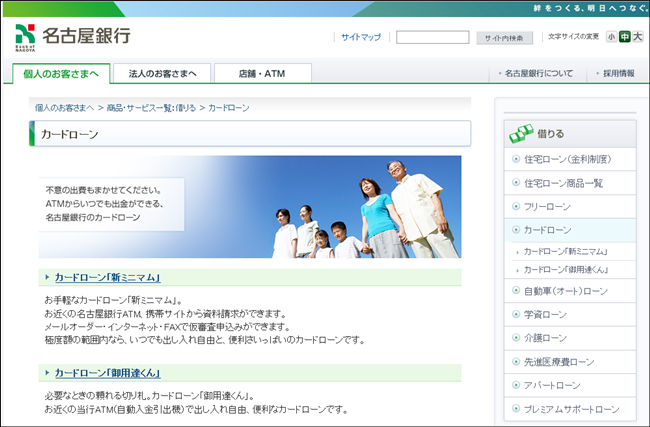This screenshot has height=427, width=650.
Task: Open sidebar item 住宅ローン商品一覧
Action: (570, 183)
